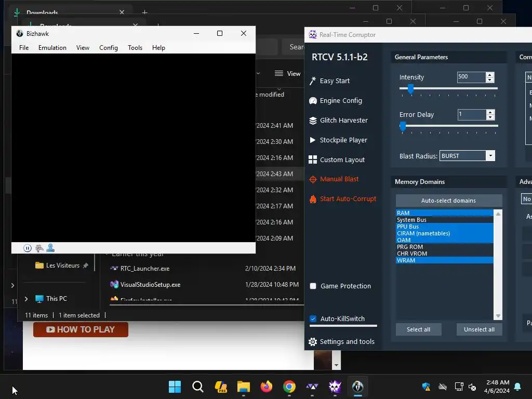
Task: Open the Windows Start menu
Action: pos(175,387)
